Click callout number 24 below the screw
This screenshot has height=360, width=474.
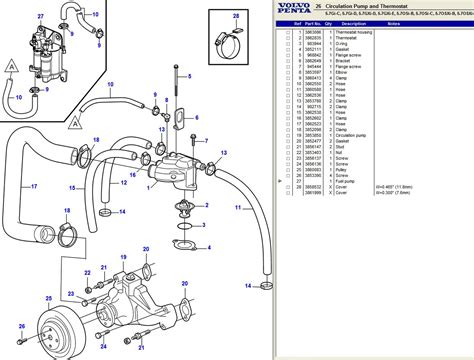pyautogui.click(x=104, y=346)
